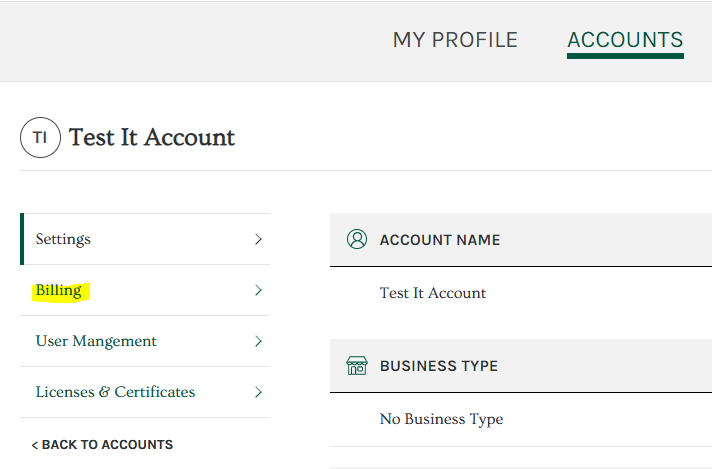The width and height of the screenshot is (712, 469).
Task: Go to Licenses & Certificates
Action: [145, 392]
